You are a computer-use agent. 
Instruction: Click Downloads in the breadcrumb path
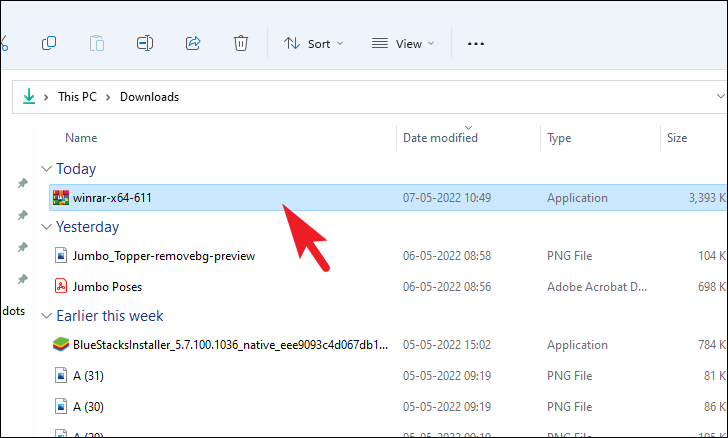pos(150,97)
